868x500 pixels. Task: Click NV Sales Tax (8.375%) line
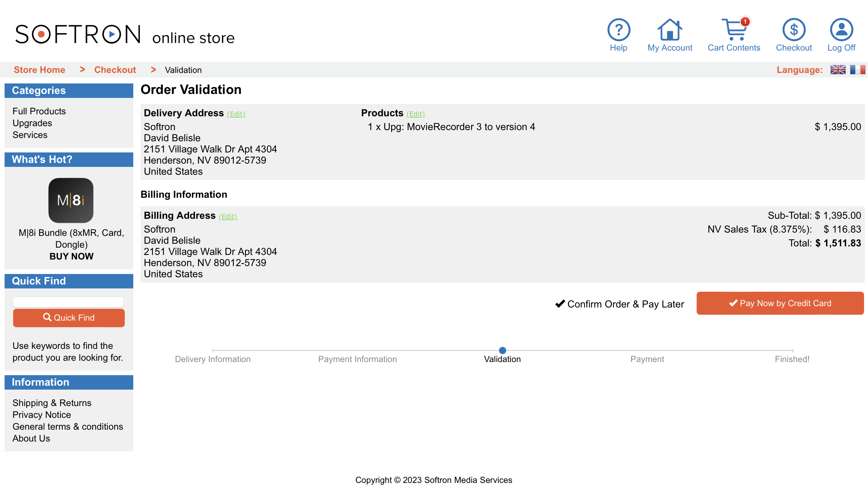tap(784, 229)
